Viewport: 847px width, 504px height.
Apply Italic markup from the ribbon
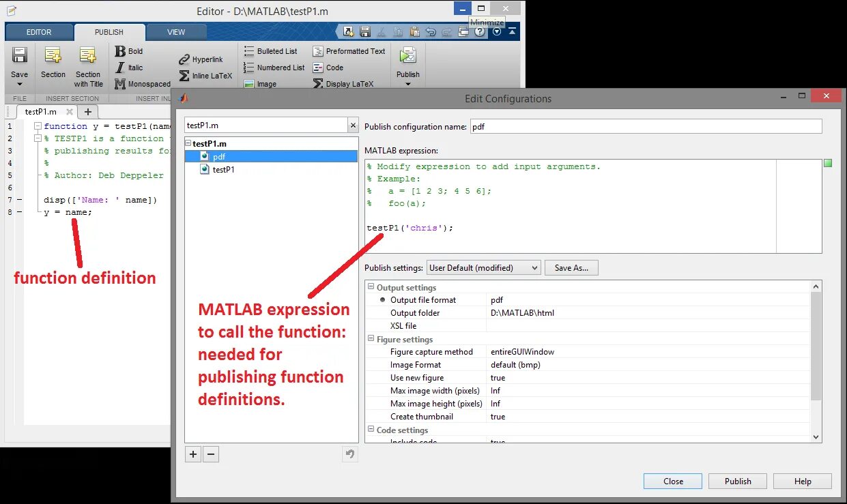pos(129,68)
